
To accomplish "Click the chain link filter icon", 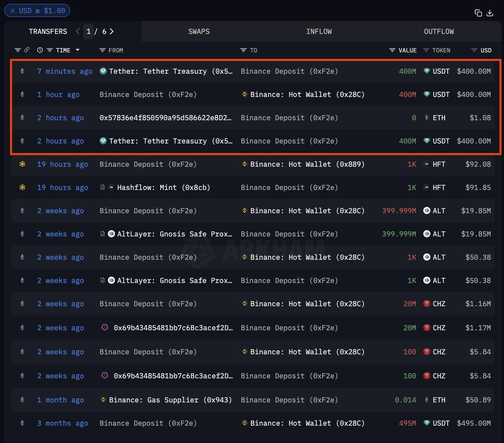I will click(27, 50).
